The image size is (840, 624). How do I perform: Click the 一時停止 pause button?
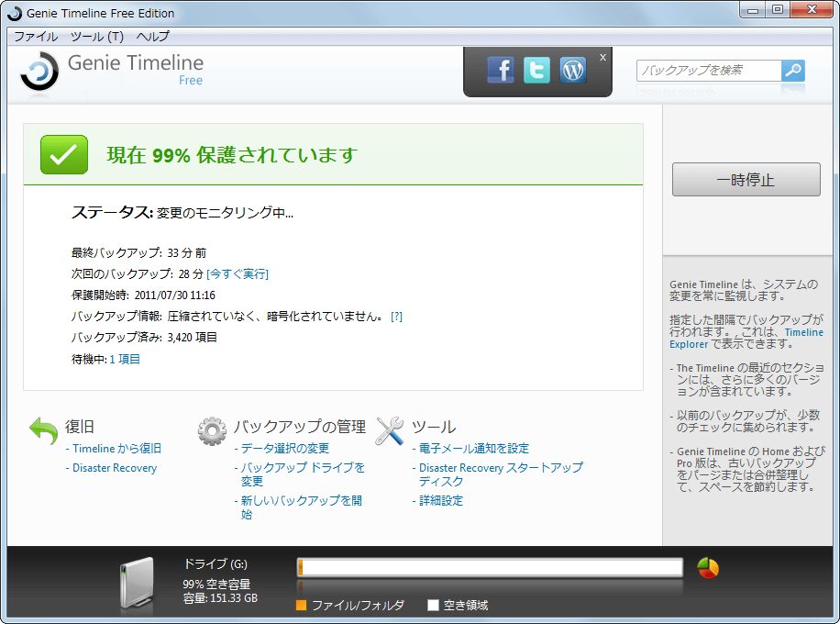746,180
